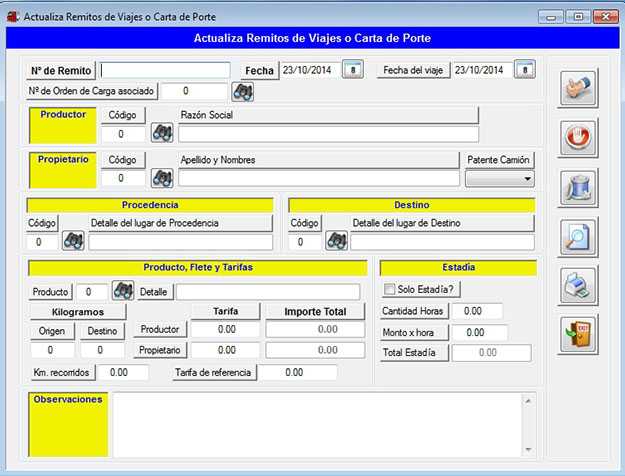Click the exit door icon
The image size is (625, 476).
click(578, 334)
